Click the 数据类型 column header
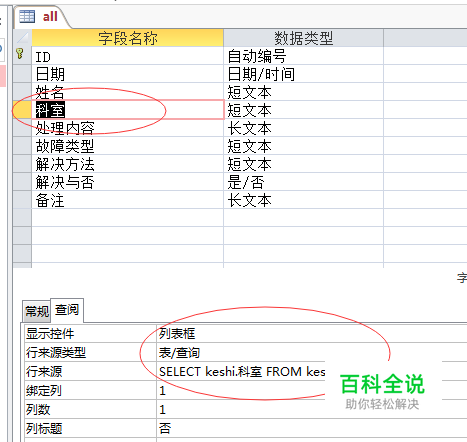 [303, 38]
